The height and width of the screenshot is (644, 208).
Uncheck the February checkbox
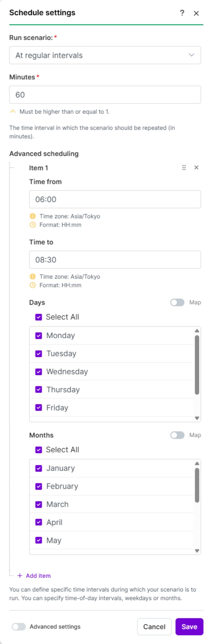tap(39, 486)
